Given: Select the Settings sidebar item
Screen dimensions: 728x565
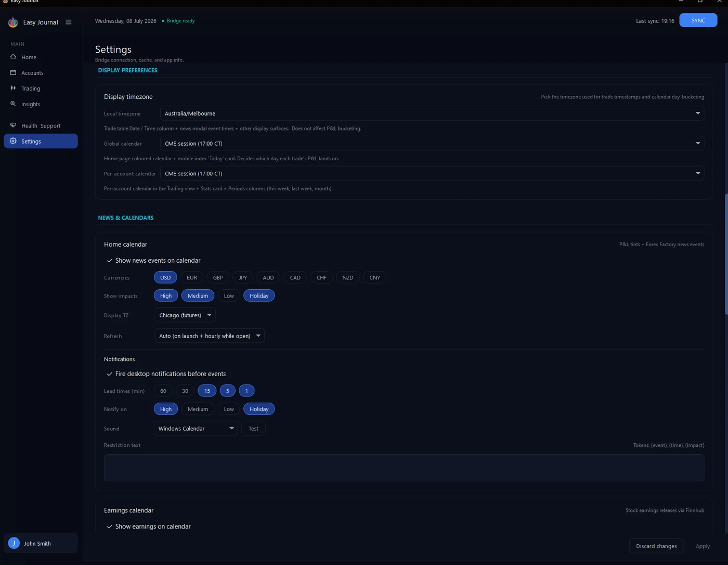Looking at the screenshot, I should (x=41, y=141).
